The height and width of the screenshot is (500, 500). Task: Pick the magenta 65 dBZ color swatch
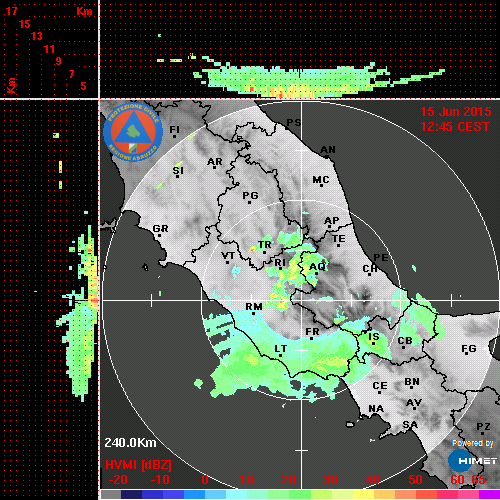click(489, 495)
